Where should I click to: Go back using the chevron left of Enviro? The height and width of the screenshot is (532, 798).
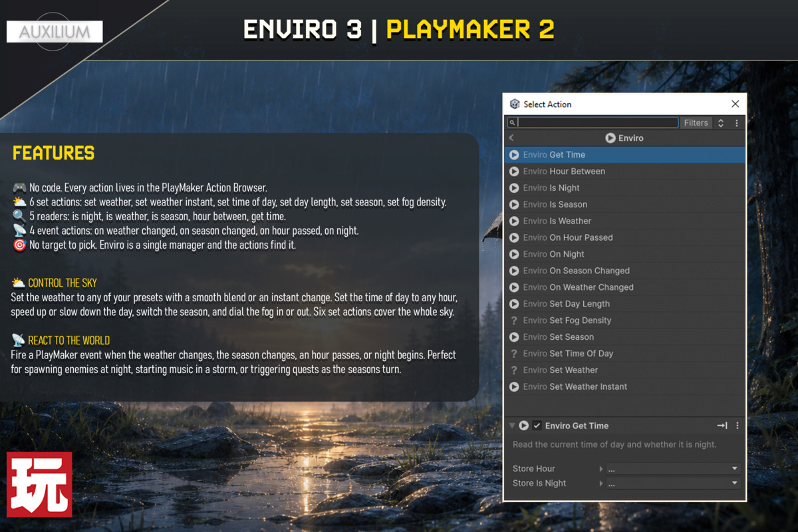[x=511, y=138]
